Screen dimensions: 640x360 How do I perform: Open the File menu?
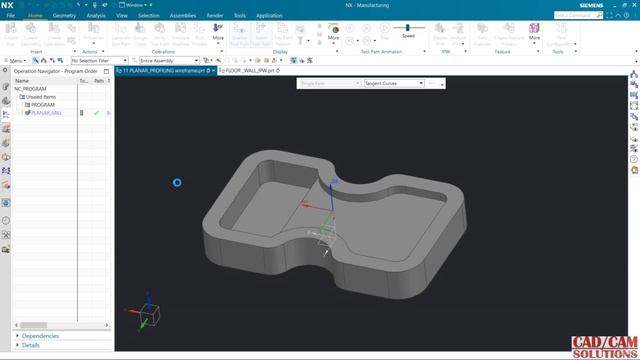pyautogui.click(x=11, y=16)
